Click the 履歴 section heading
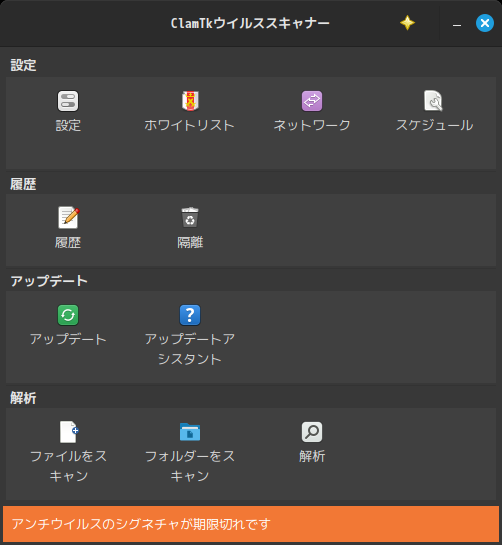Viewport: 502px width, 545px height. [x=23, y=184]
